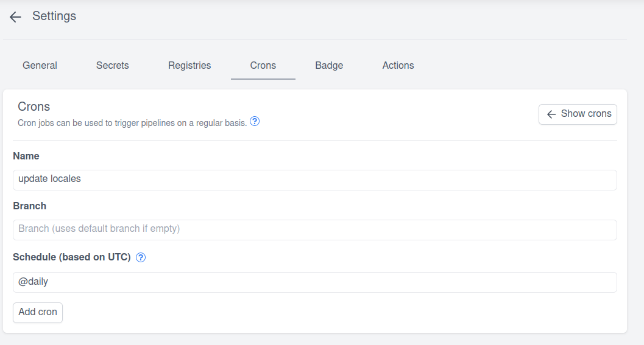644x345 pixels.
Task: Click the Branch field label
Action: point(30,206)
